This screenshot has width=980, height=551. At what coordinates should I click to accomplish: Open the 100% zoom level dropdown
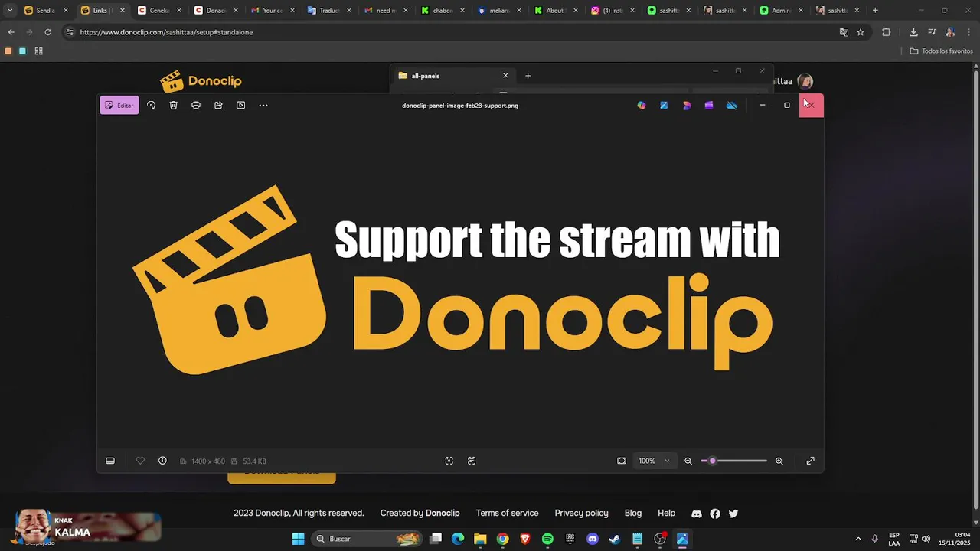(x=654, y=461)
